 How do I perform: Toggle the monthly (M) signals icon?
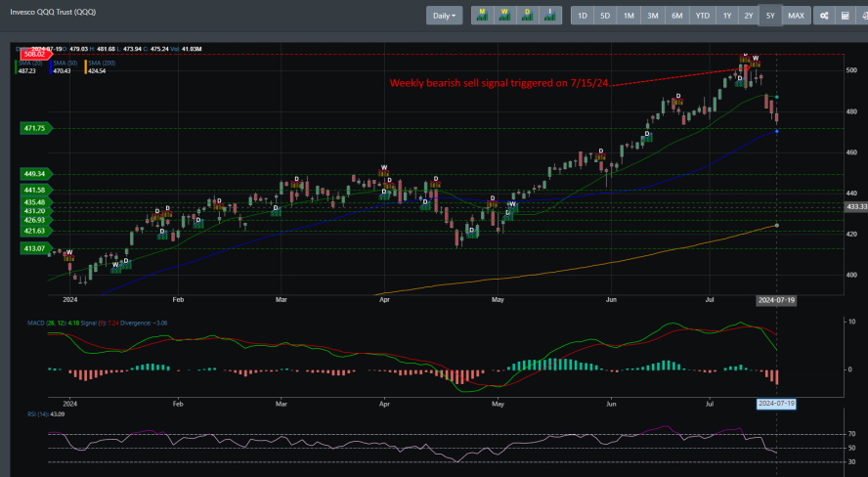pos(482,16)
